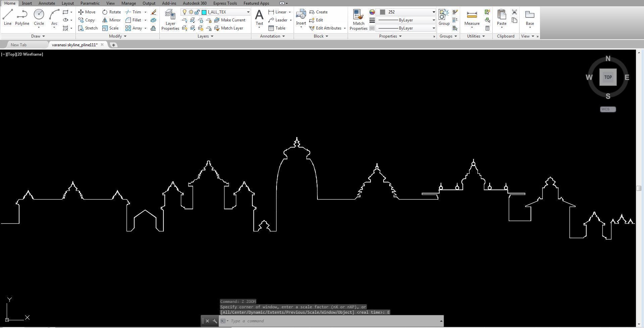Open the Parametric ribbon tab
The image size is (644, 328).
point(90,3)
